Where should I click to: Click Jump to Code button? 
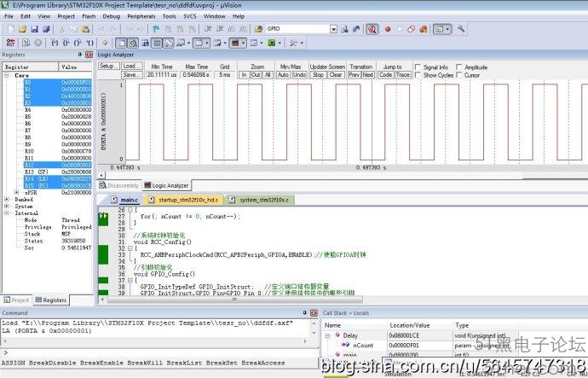(385, 75)
